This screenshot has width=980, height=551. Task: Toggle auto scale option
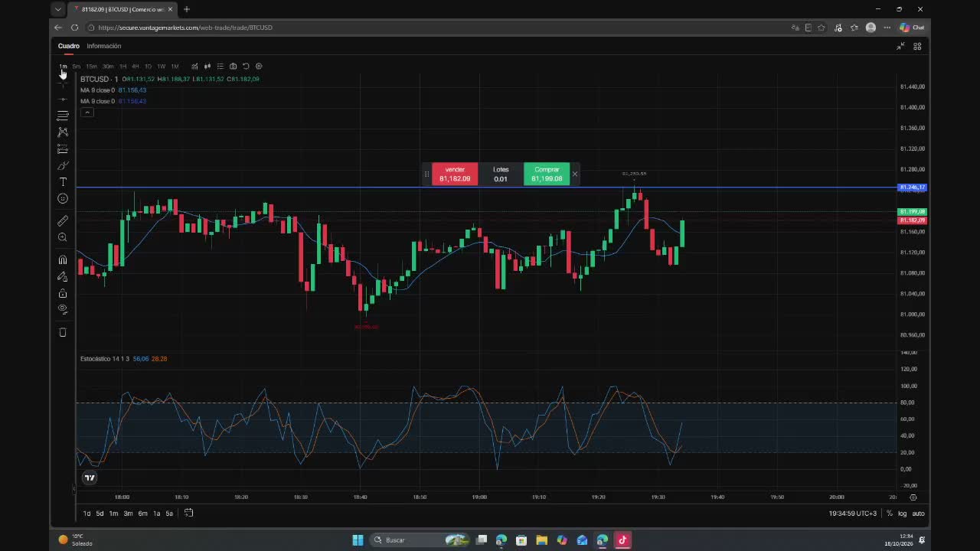(918, 514)
